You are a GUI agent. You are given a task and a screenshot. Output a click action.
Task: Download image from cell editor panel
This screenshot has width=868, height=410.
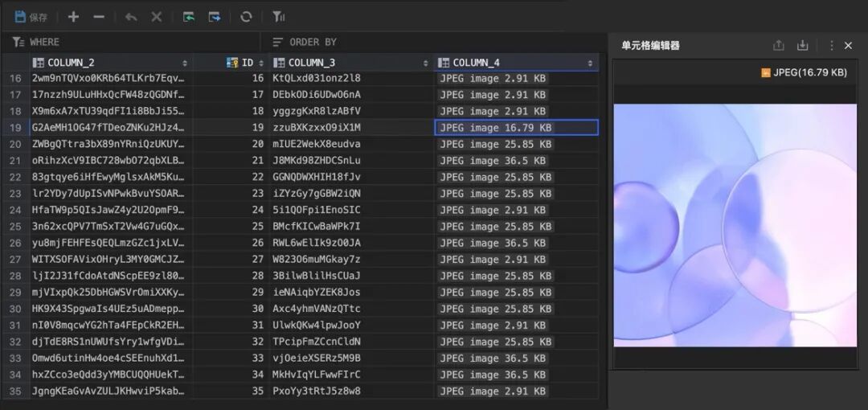pos(802,46)
